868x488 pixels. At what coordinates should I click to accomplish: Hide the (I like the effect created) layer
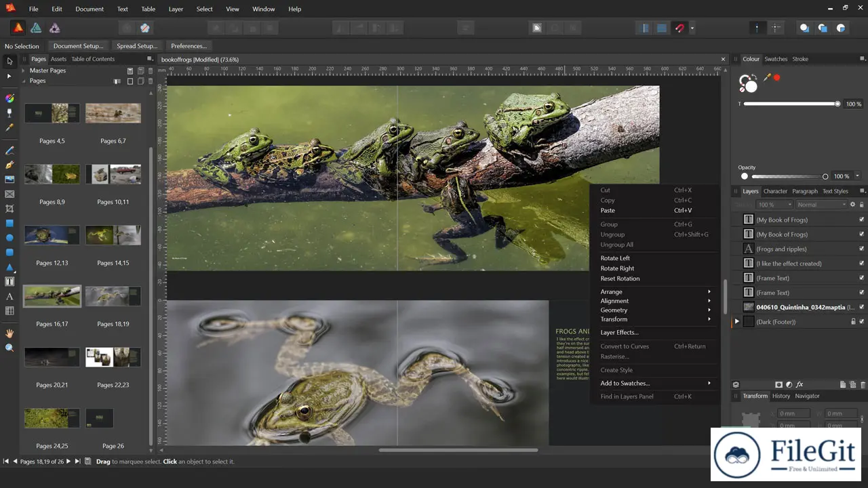pyautogui.click(x=861, y=264)
